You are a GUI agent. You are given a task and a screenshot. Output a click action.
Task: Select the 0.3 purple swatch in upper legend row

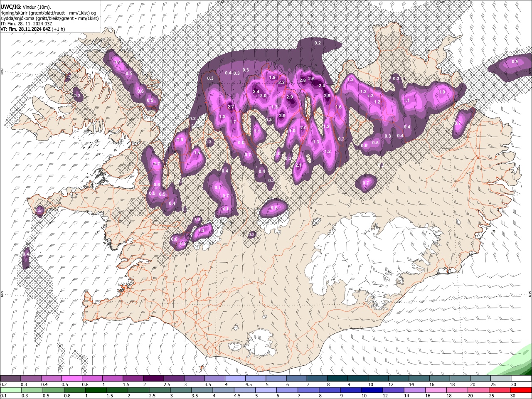click(x=31, y=379)
